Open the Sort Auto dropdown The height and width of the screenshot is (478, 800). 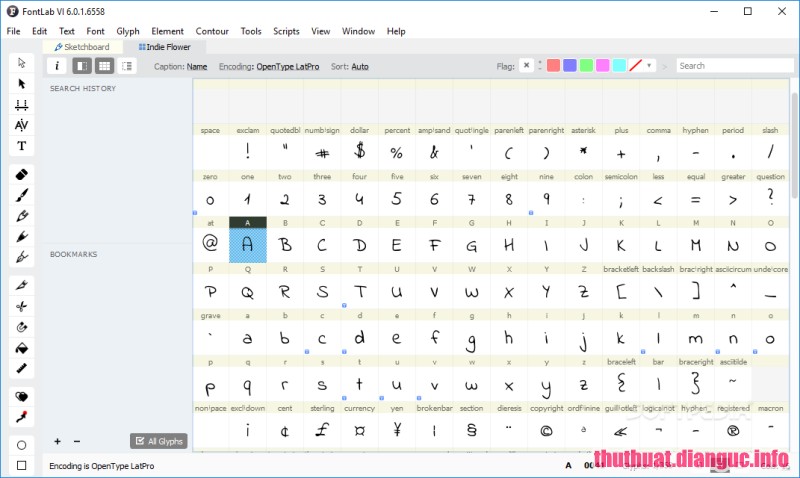pos(360,66)
